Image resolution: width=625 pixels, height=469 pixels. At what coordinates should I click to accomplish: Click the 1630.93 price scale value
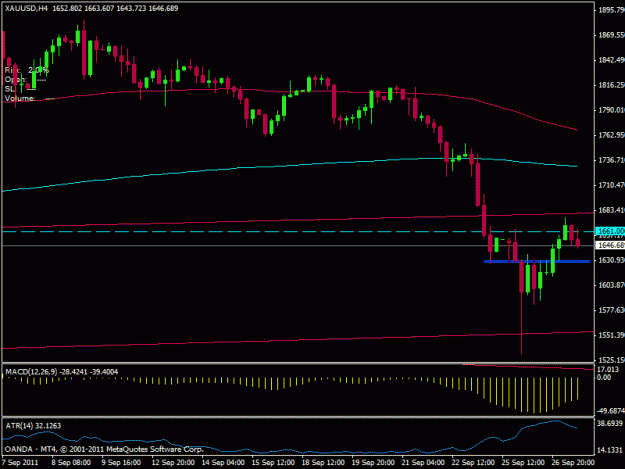click(611, 260)
